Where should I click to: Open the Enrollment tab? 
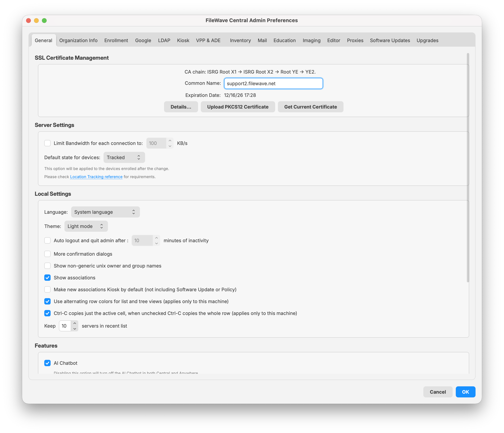[116, 40]
